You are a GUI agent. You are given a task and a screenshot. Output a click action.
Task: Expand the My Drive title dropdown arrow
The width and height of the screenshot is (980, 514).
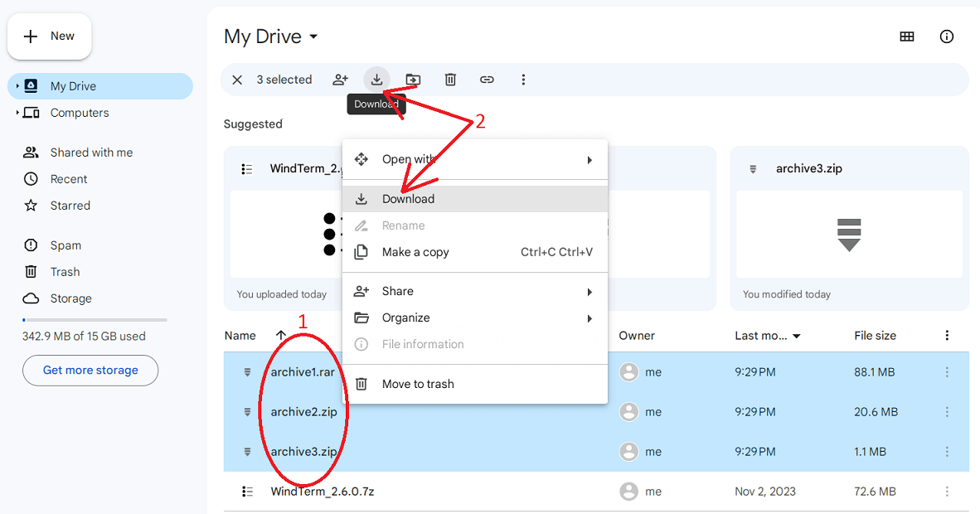pos(313,37)
